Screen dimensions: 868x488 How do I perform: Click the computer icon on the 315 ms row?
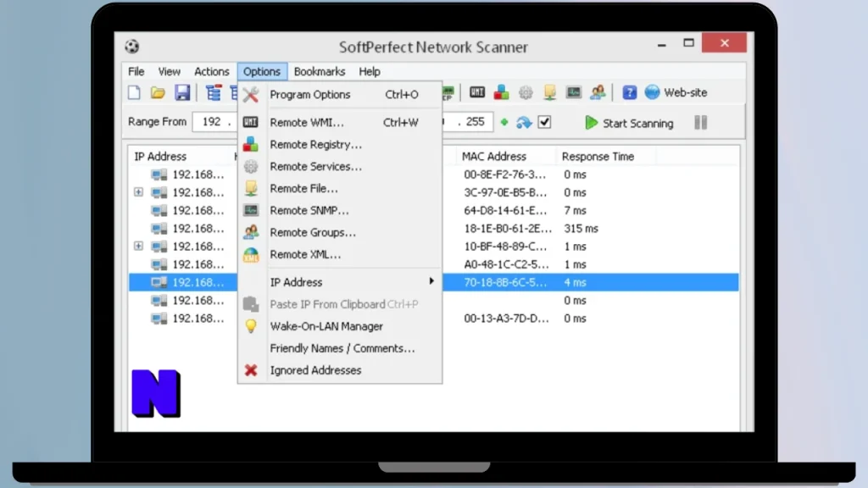pos(159,229)
